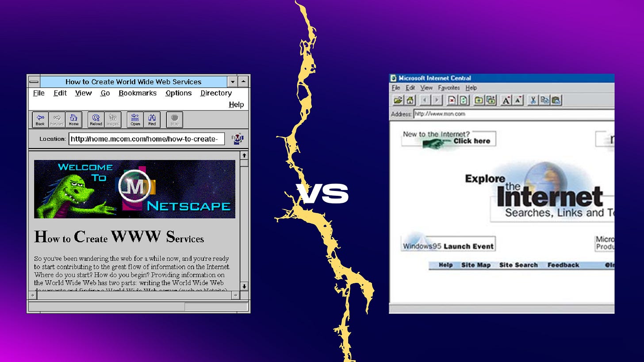Click Netscape title 'How to Create World Wide Web Services'

pyautogui.click(x=133, y=82)
